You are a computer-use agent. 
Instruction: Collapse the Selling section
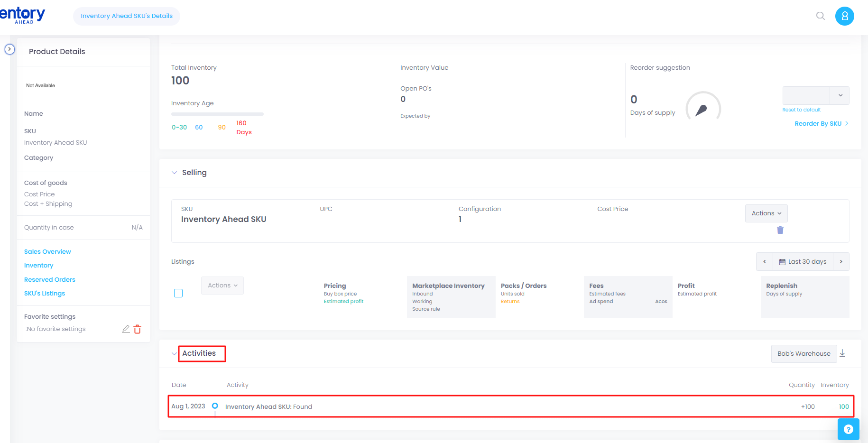[x=174, y=173]
